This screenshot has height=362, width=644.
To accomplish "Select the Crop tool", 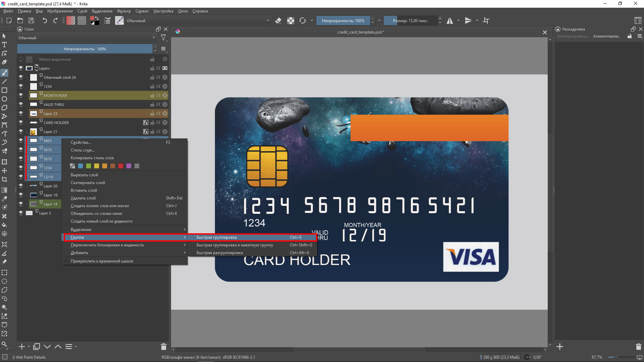I will [x=4, y=179].
